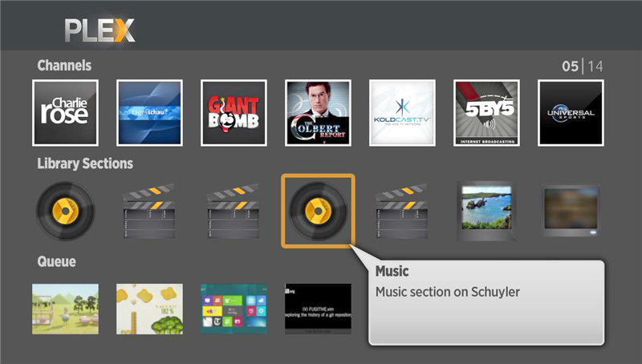Launch the Giant Bomb channel
This screenshot has height=364, width=642.
[234, 113]
